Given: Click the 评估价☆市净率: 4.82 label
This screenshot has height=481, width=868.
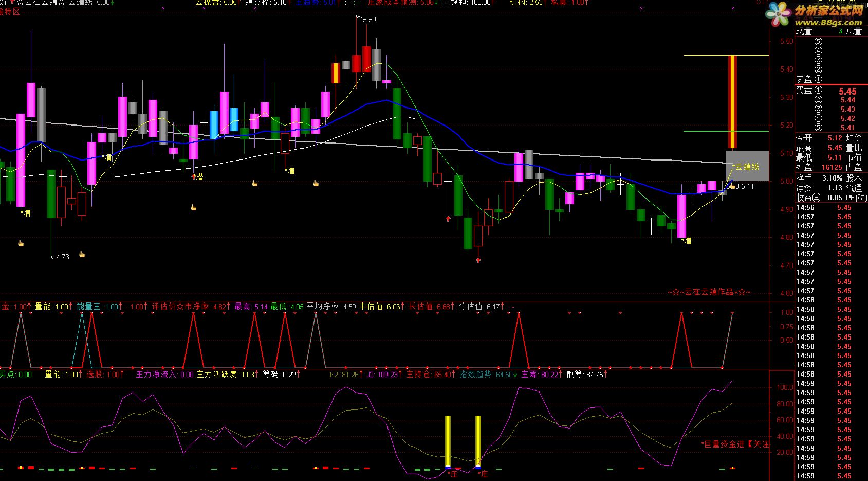Looking at the screenshot, I should (x=191, y=307).
